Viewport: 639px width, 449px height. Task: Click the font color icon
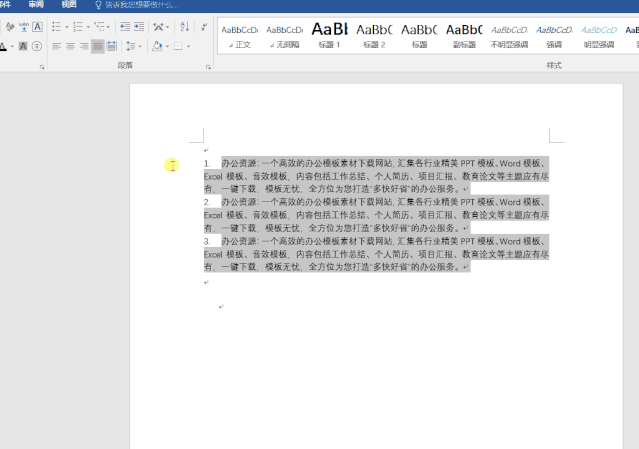click(x=3, y=46)
